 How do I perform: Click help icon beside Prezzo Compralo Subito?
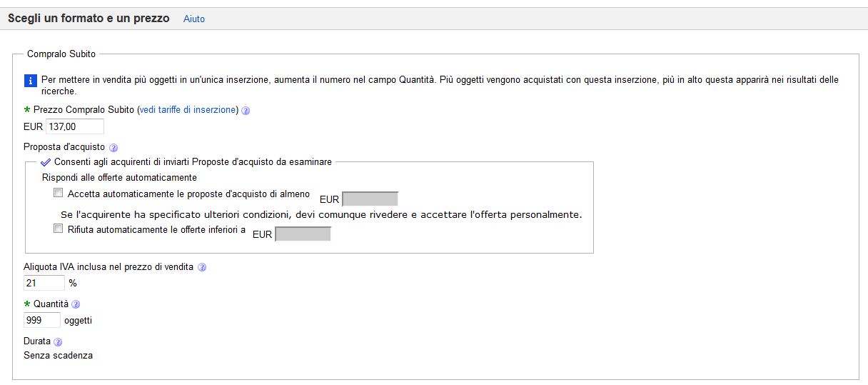246,111
